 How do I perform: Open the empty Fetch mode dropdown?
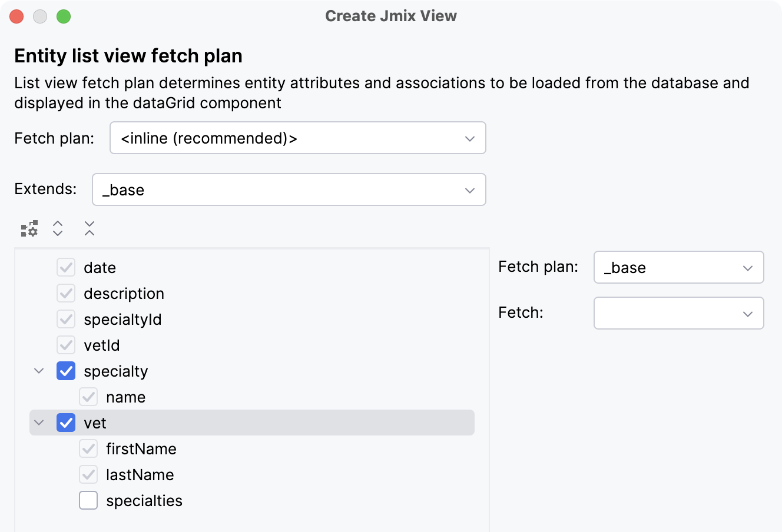[678, 313]
